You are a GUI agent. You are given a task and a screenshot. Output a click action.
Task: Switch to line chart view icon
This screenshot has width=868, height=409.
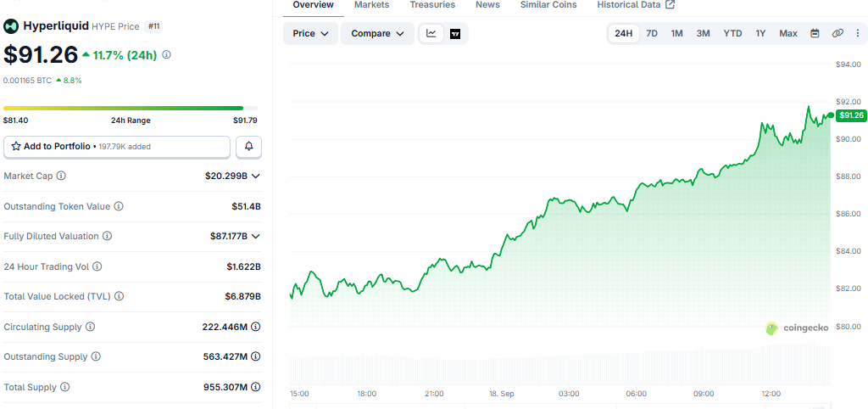pos(431,33)
